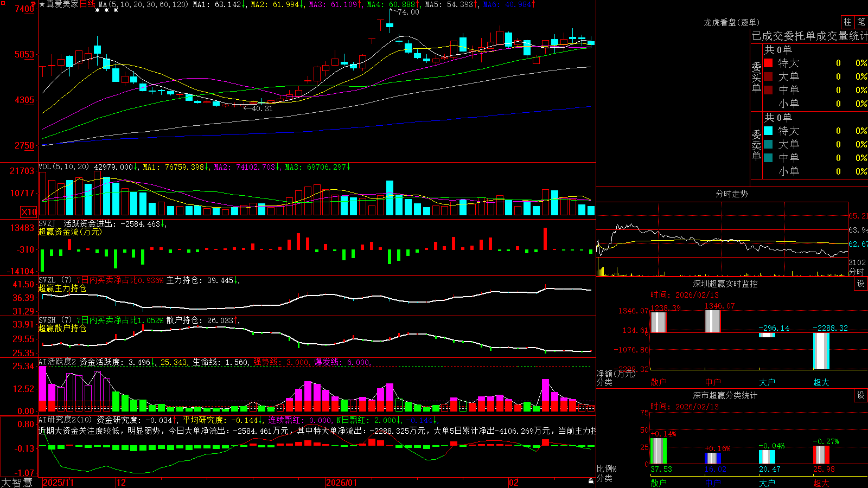Click the 超赢散户持仓 label

[62, 328]
